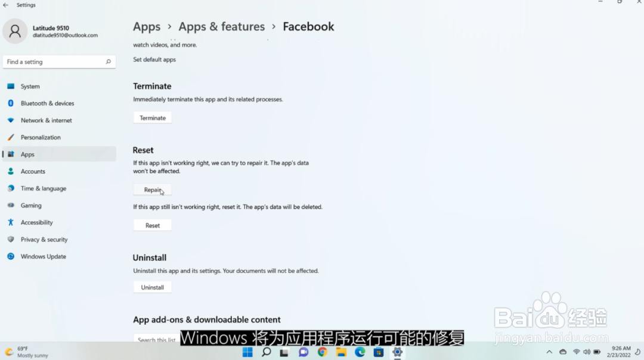Open the volume speaker tray icon
The height and width of the screenshot is (360, 644).
pyautogui.click(x=587, y=352)
